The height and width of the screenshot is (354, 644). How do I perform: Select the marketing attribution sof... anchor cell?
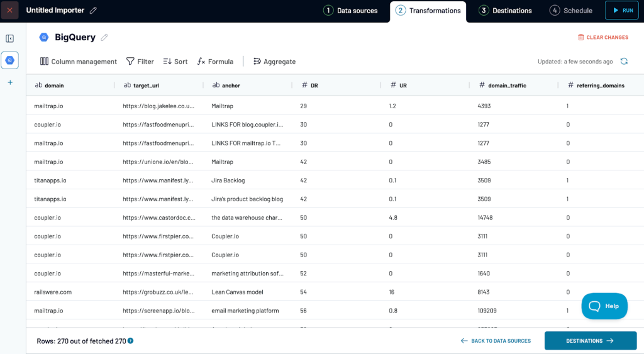pos(247,274)
